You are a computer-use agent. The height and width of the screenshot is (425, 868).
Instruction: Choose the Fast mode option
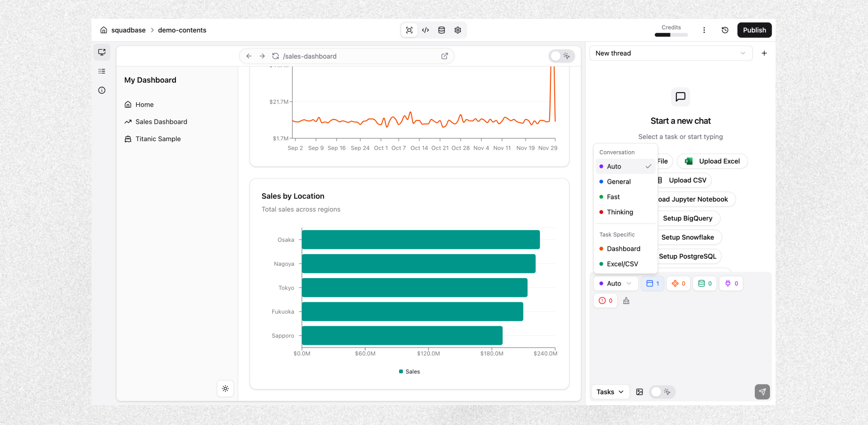626,197
